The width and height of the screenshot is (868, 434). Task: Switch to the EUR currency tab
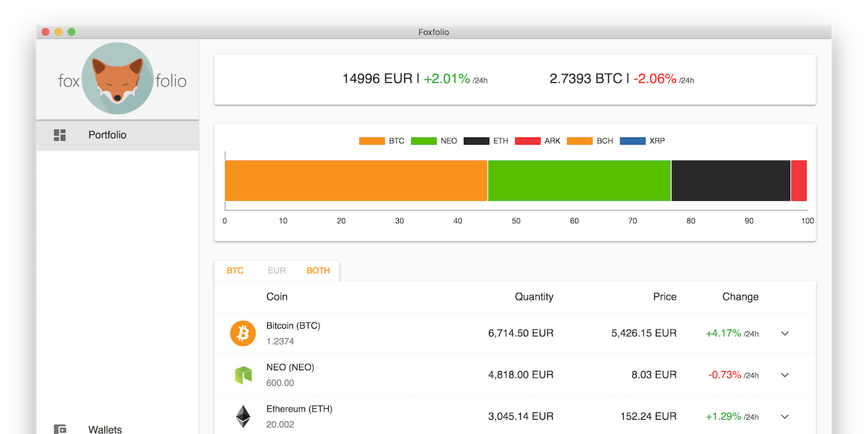tap(277, 271)
